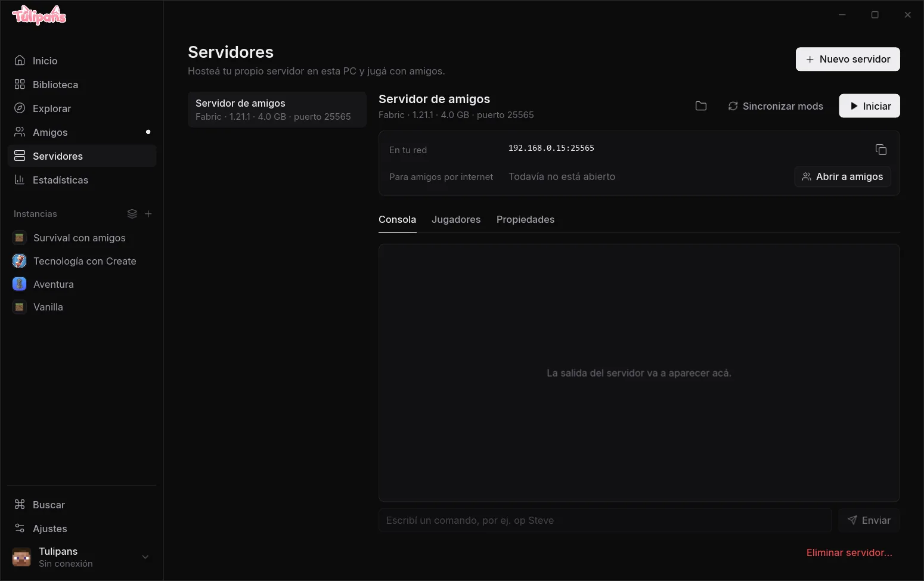Maximize the launcher window
Viewport: 924px width, 581px height.
pyautogui.click(x=875, y=15)
